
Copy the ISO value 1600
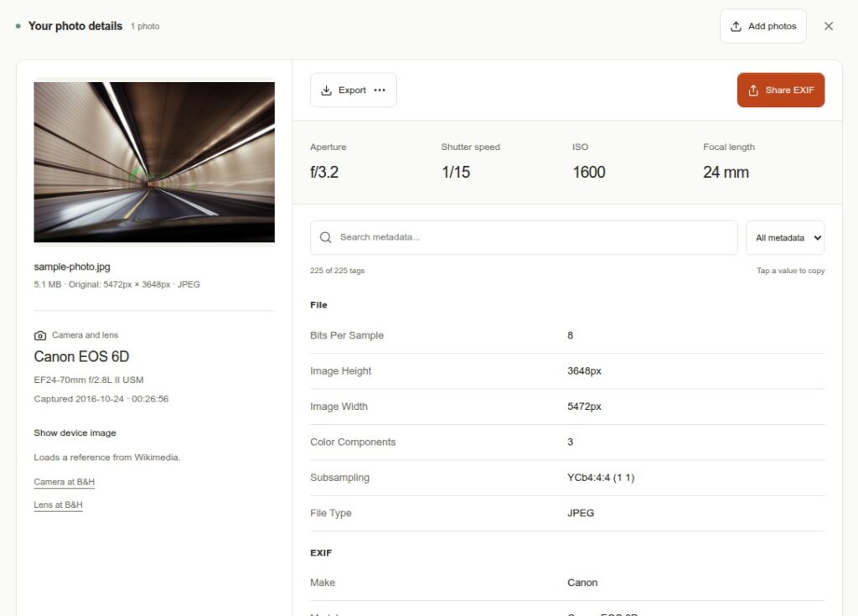(x=589, y=173)
